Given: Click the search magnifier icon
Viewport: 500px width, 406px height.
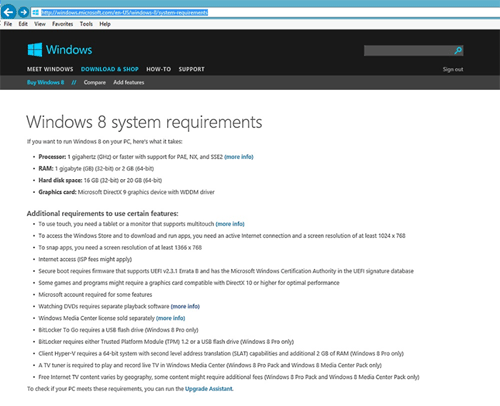Looking at the screenshot, I should [458, 50].
